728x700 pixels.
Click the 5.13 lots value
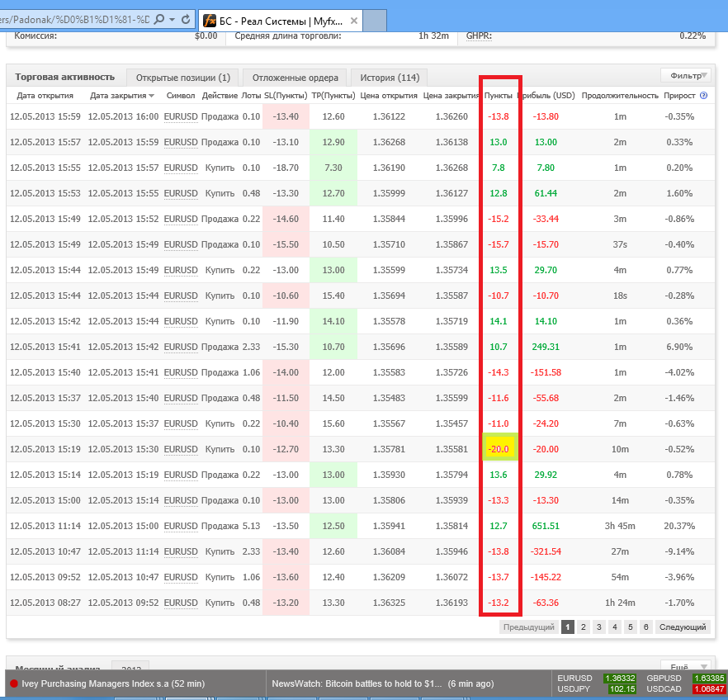click(251, 526)
